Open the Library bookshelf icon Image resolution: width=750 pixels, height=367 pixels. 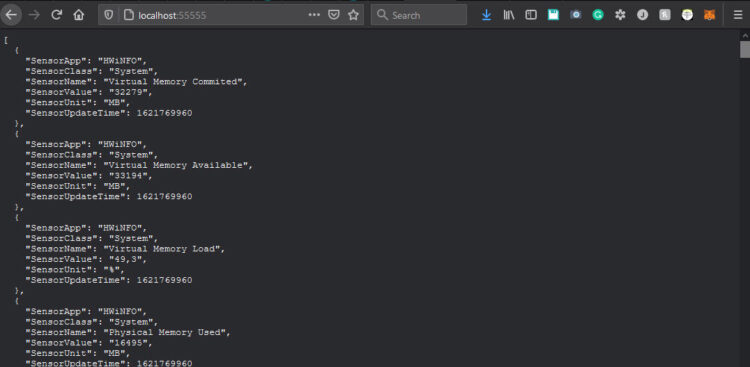click(x=509, y=15)
